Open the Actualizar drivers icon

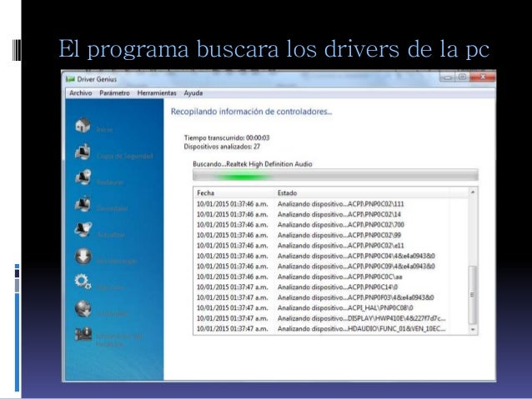pos(83,230)
